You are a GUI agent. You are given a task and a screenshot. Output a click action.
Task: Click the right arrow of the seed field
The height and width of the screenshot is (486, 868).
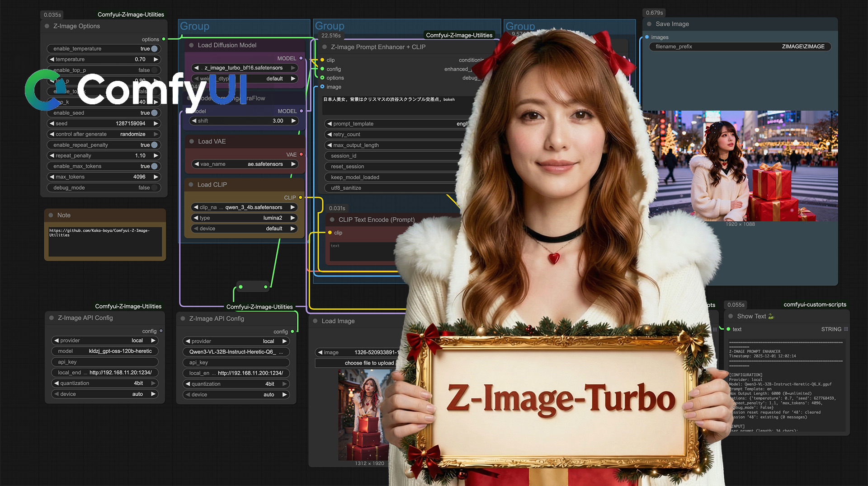coord(156,123)
